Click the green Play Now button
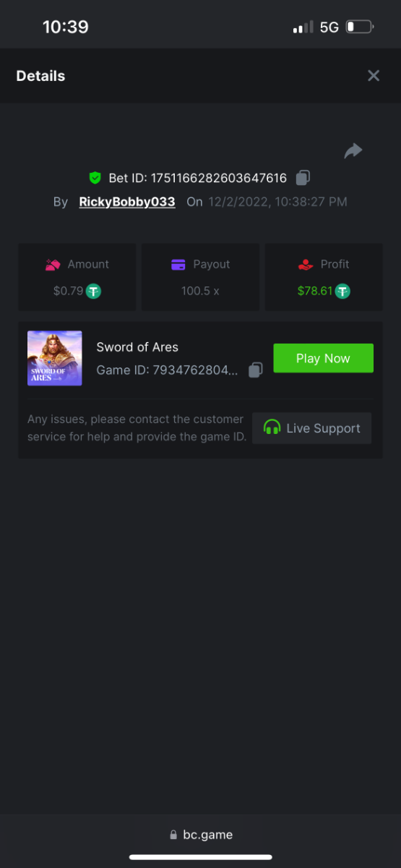Screen dimensions: 401x868 click(x=323, y=358)
